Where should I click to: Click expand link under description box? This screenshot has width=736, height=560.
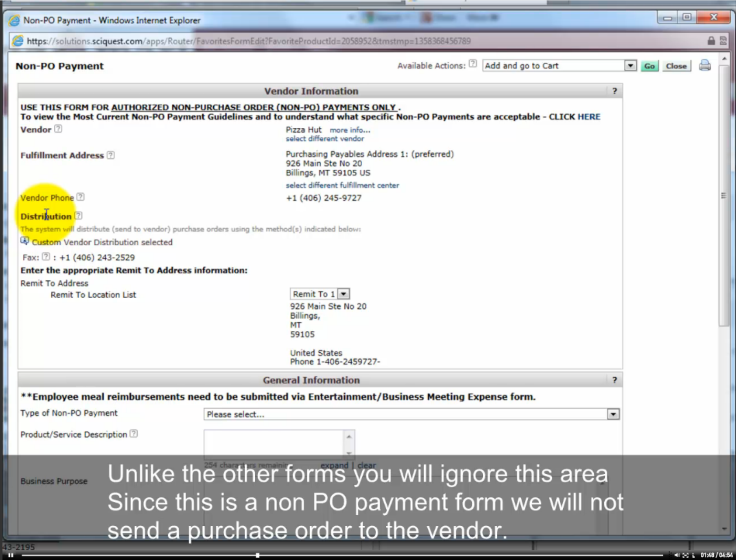click(334, 465)
